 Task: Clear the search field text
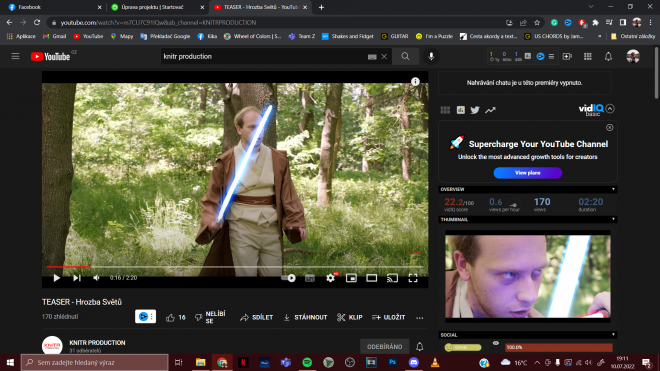384,56
